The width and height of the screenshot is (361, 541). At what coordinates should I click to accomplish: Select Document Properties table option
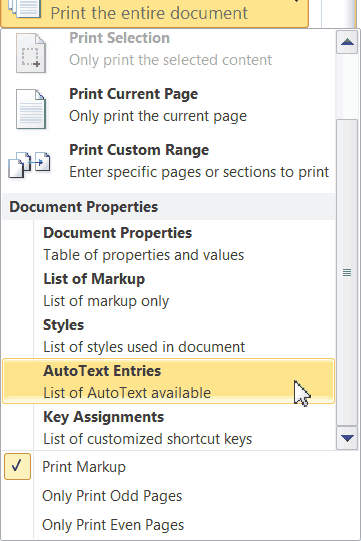point(168,244)
